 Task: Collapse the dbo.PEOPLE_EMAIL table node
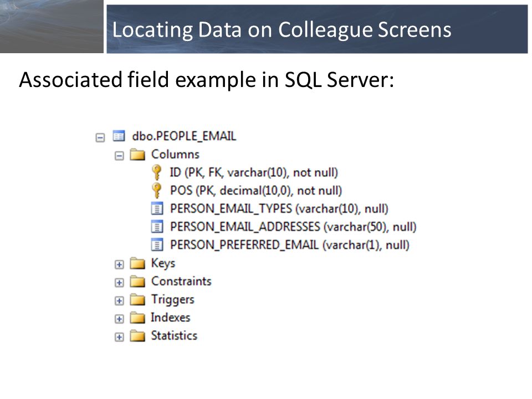coord(100,137)
